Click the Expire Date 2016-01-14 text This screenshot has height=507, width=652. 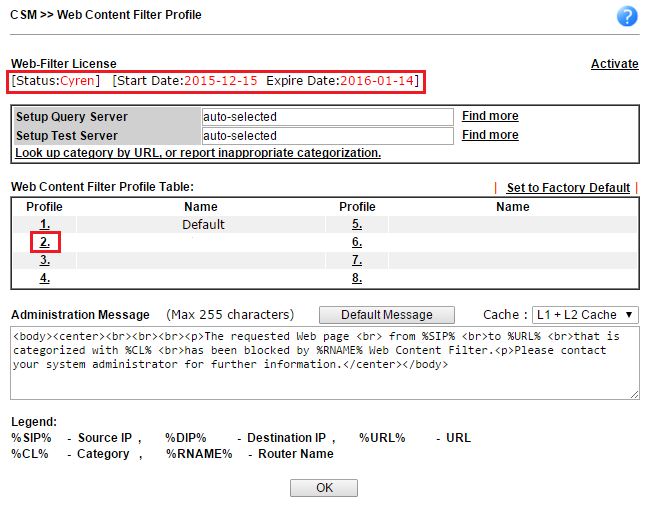click(377, 81)
